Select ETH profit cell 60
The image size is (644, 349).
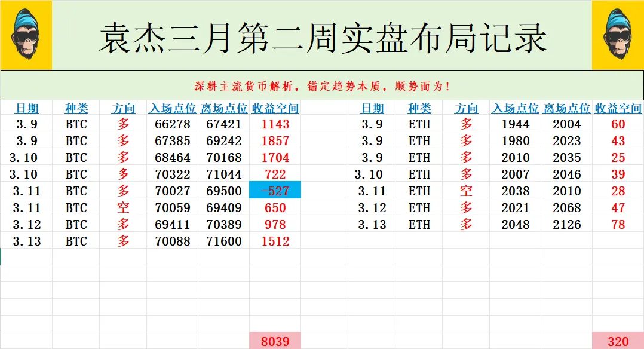618,124
